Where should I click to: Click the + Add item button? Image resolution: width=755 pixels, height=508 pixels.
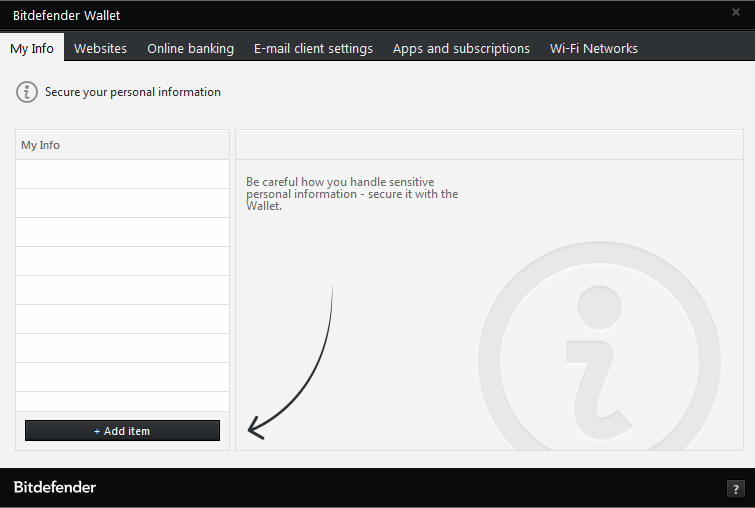[122, 430]
